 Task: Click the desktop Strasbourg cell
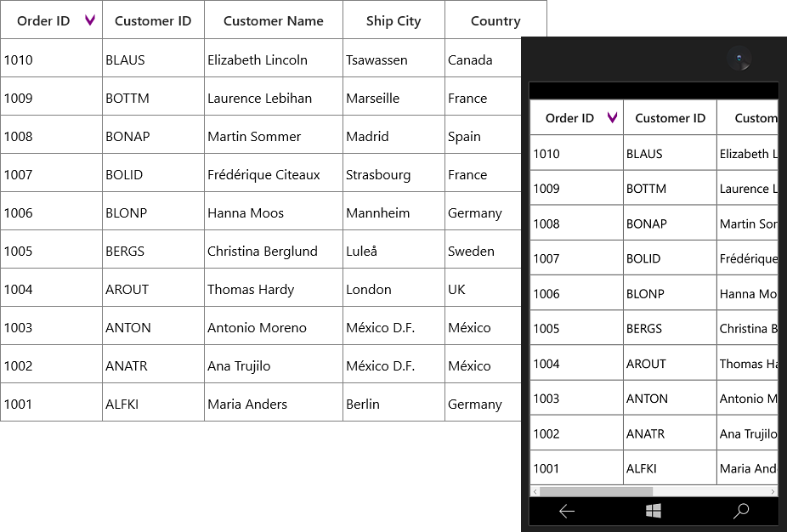pyautogui.click(x=393, y=173)
